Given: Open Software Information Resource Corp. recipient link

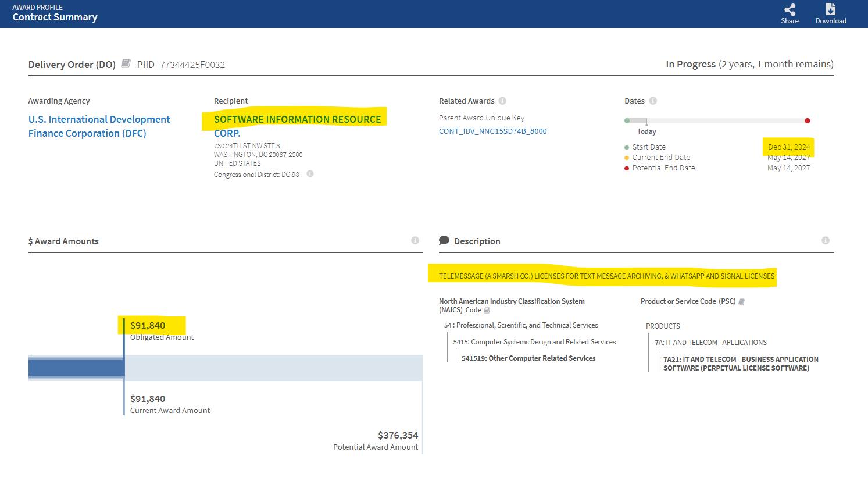Looking at the screenshot, I should click(298, 126).
